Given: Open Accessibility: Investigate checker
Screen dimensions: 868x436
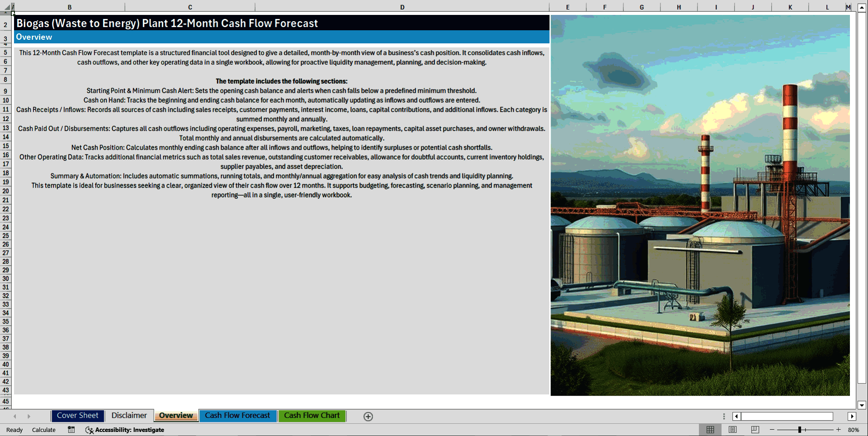Looking at the screenshot, I should (124, 430).
